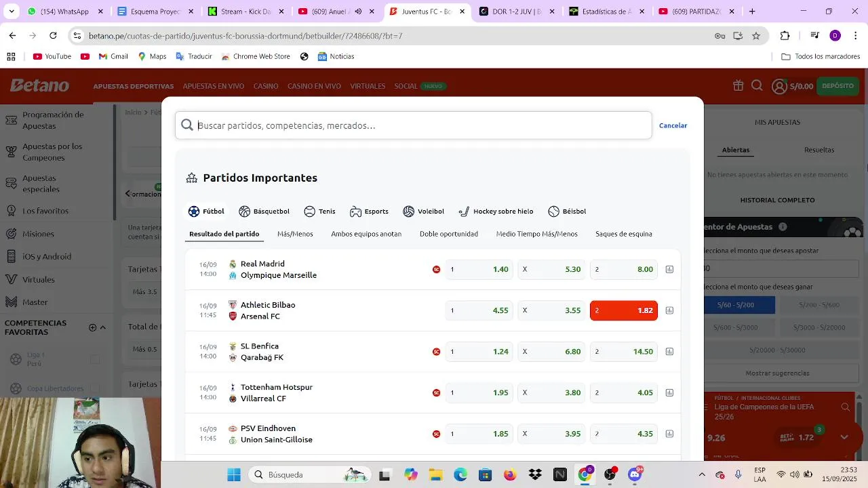868x488 pixels.
Task: Click Mostrar sugerencias button
Action: click(x=777, y=373)
